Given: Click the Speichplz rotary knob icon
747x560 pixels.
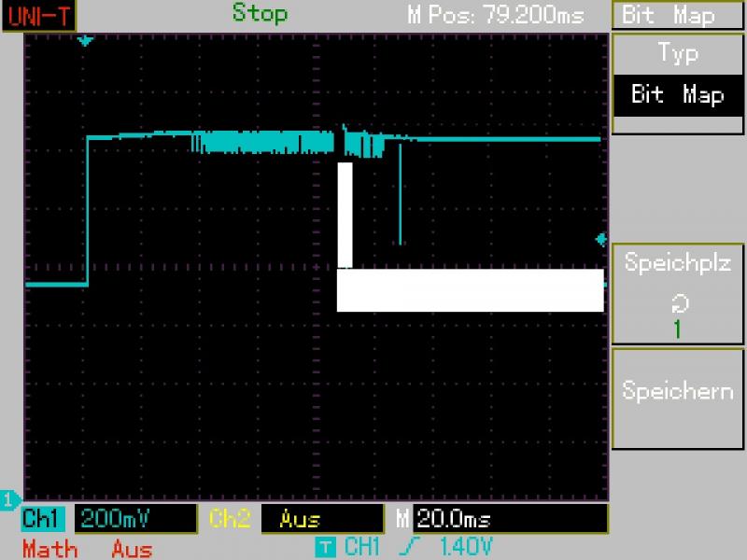Looking at the screenshot, I should 677,302.
